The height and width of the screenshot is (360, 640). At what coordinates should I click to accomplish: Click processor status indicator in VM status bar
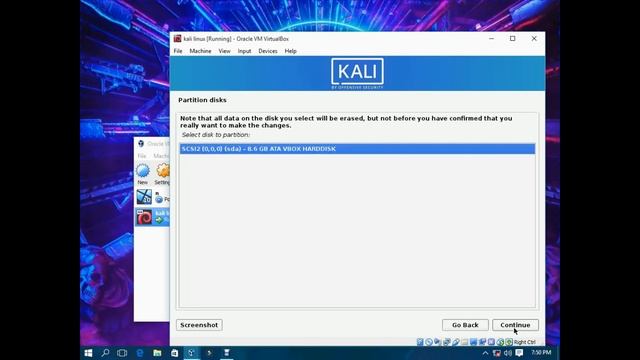[491, 342]
